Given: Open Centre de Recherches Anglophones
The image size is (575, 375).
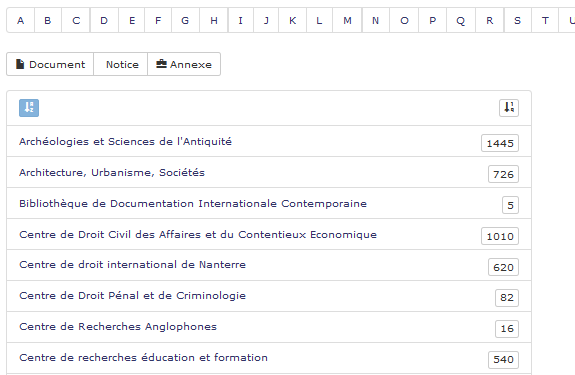Looking at the screenshot, I should click(118, 326).
